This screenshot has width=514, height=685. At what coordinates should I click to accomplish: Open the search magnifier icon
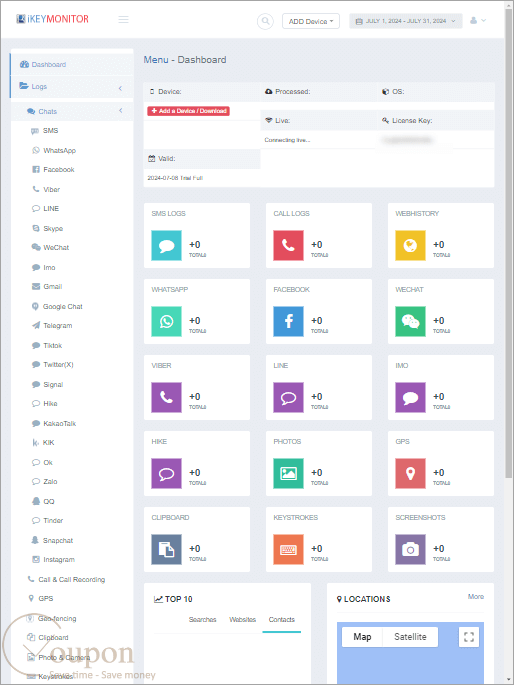tap(265, 21)
